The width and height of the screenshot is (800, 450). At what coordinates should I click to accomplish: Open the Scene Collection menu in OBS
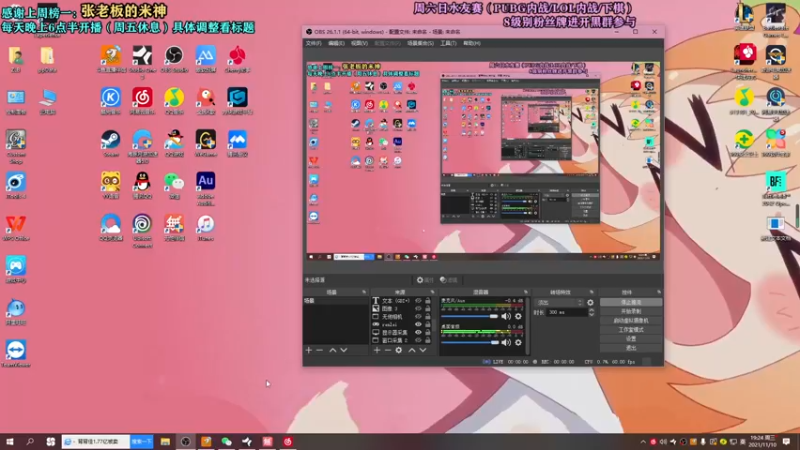420,43
